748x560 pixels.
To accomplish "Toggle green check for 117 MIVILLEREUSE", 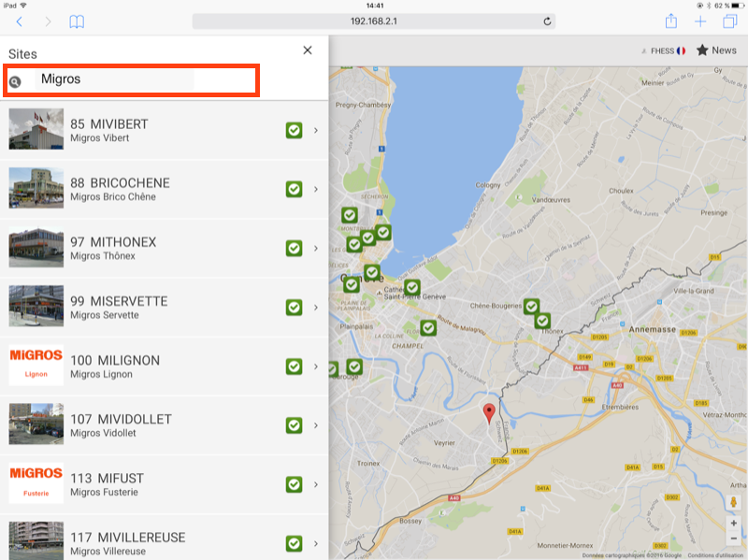I will click(x=294, y=544).
